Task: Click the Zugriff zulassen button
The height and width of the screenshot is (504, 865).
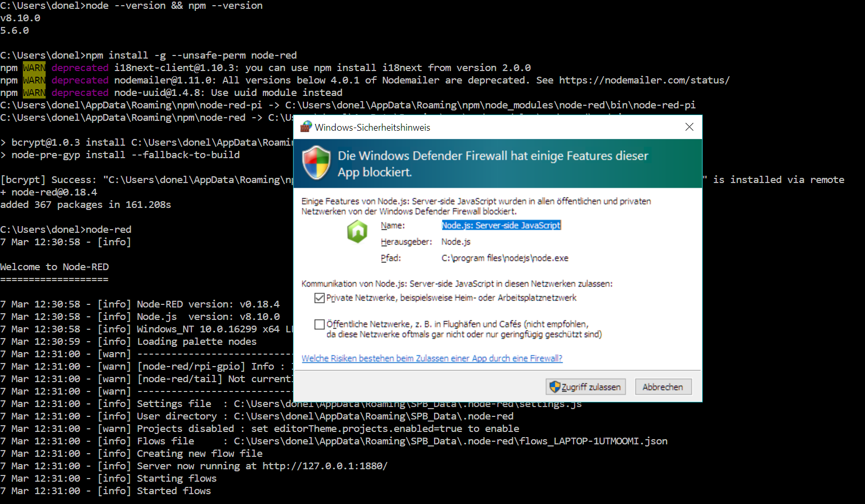Action: click(x=586, y=387)
